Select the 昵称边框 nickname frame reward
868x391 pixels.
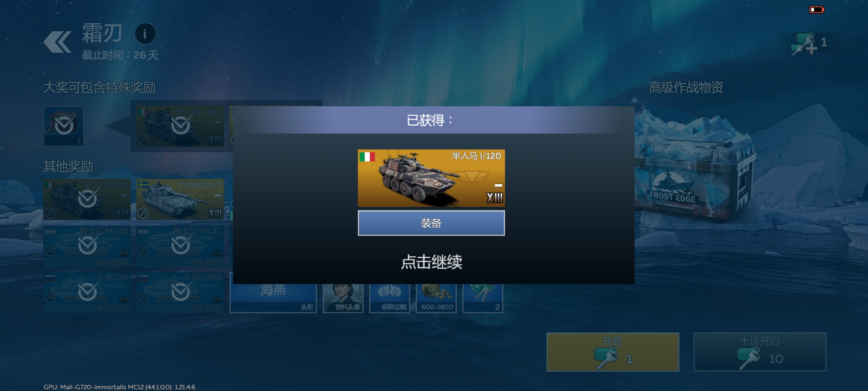(389, 297)
